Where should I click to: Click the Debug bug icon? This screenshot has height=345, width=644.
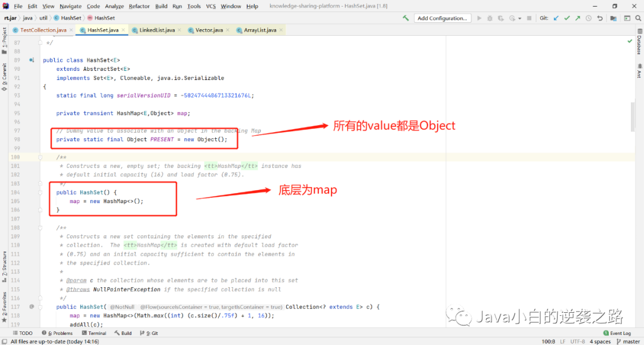tap(490, 18)
